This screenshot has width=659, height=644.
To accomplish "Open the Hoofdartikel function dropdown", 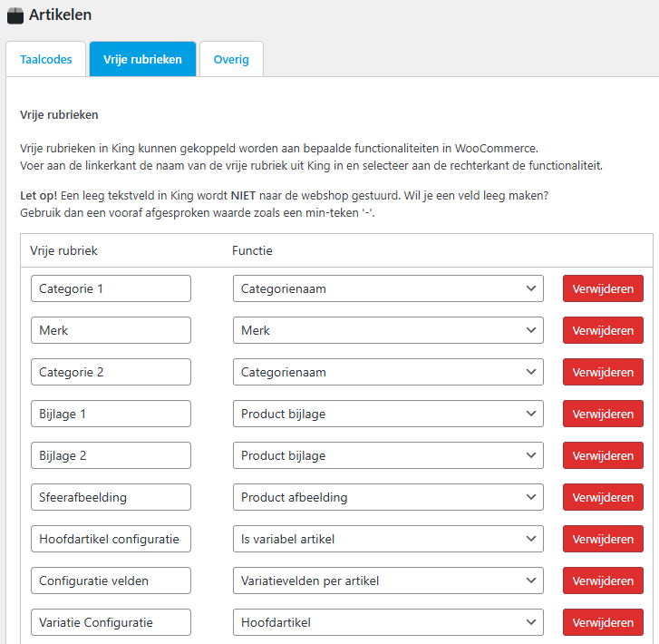I will click(388, 622).
